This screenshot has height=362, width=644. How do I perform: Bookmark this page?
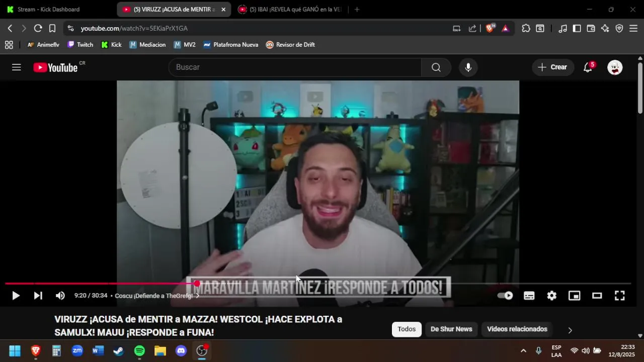(52, 29)
